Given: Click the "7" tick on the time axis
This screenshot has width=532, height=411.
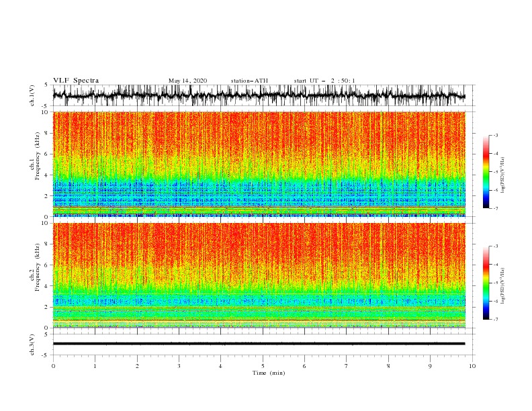Looking at the screenshot, I should [x=347, y=366].
